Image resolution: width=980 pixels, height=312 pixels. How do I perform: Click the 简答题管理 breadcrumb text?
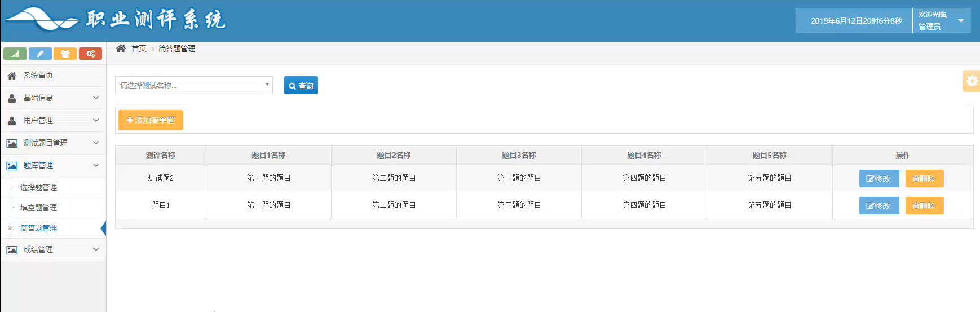point(176,49)
